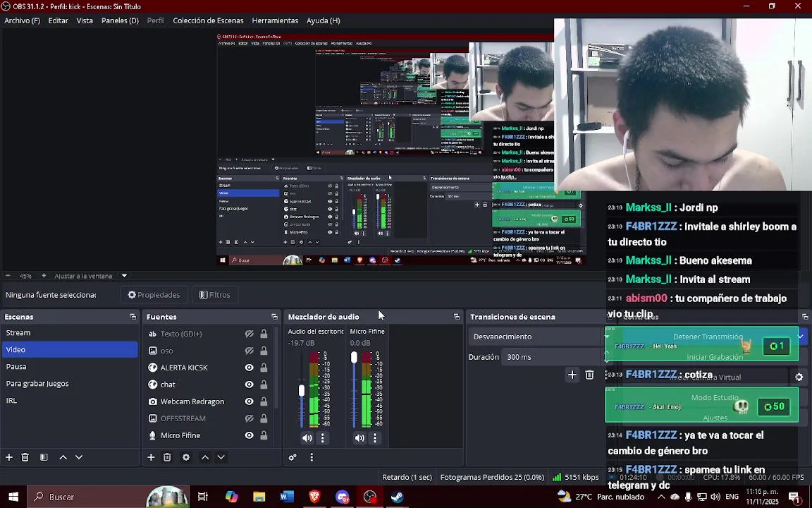Select the IRL scene
The height and width of the screenshot is (508, 812).
tap(70, 401)
